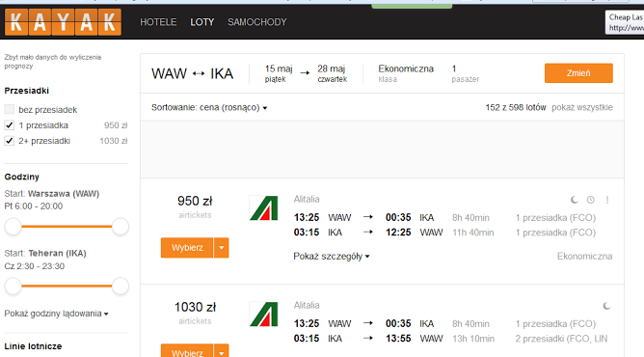Click the orange Zmień button
The height and width of the screenshot is (357, 644).
point(578,73)
